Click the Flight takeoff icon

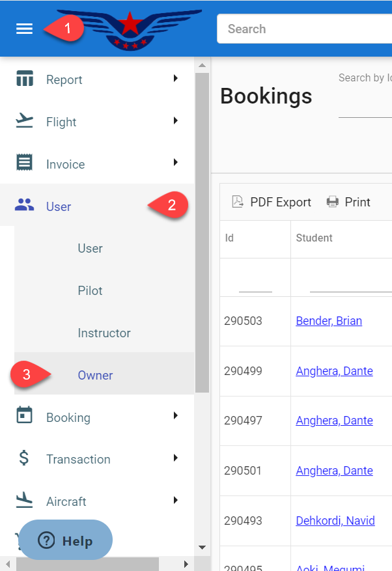coord(24,122)
